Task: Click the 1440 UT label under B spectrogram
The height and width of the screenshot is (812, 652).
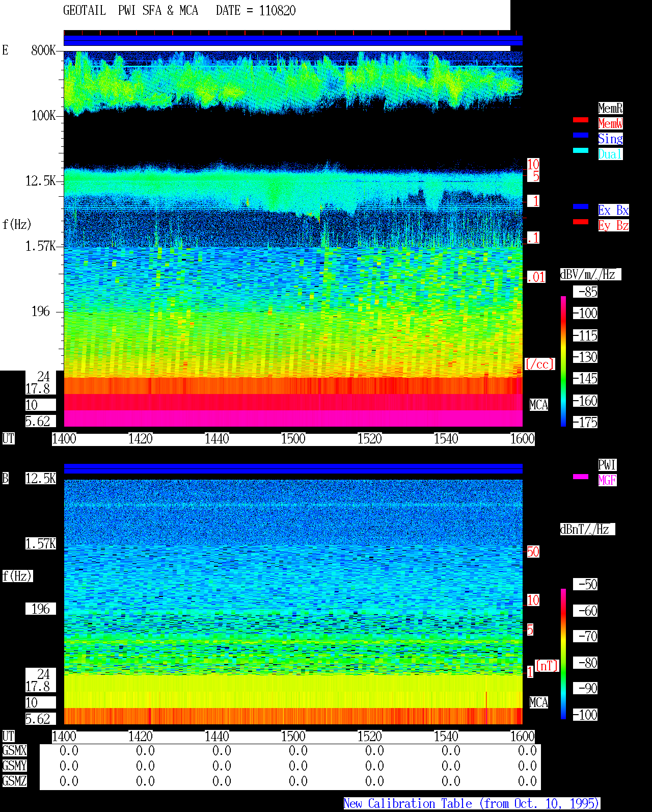Action: 216,737
